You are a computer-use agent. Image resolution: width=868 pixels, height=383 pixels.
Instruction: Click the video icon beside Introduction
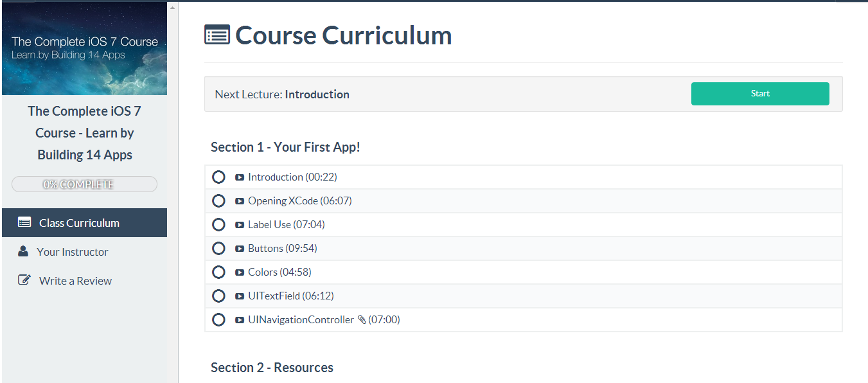pyautogui.click(x=240, y=177)
